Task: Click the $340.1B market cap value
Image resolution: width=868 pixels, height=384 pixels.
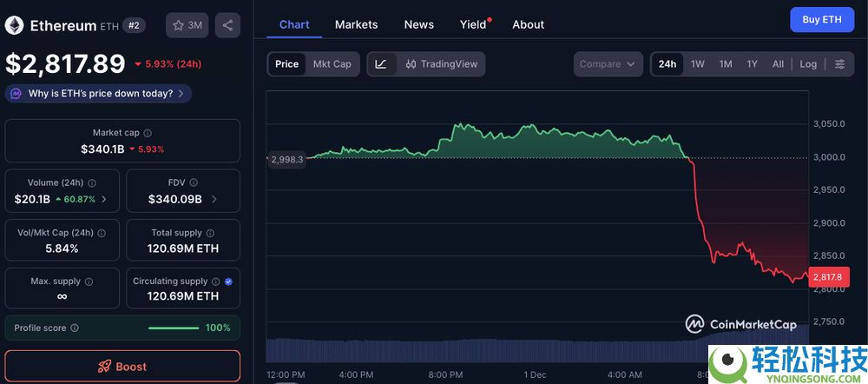Action: point(102,149)
